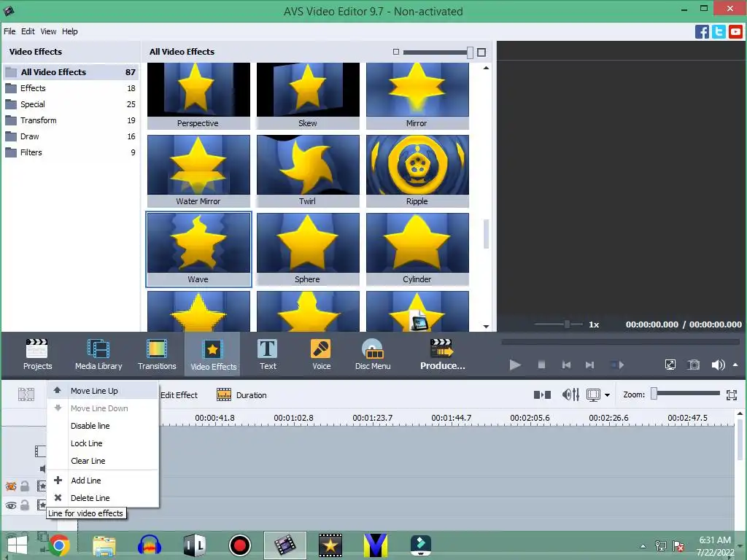The height and width of the screenshot is (560, 747).
Task: Choose Clear Line from context menu
Action: click(103, 461)
